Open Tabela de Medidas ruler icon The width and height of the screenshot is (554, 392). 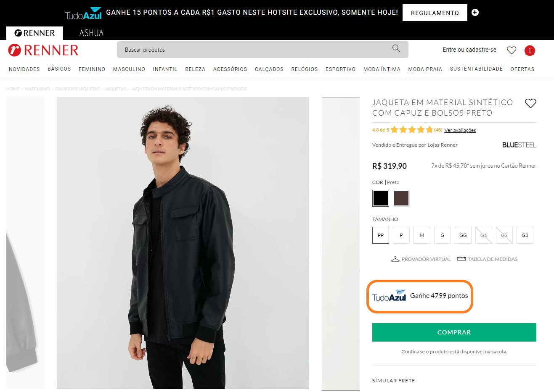pyautogui.click(x=461, y=259)
